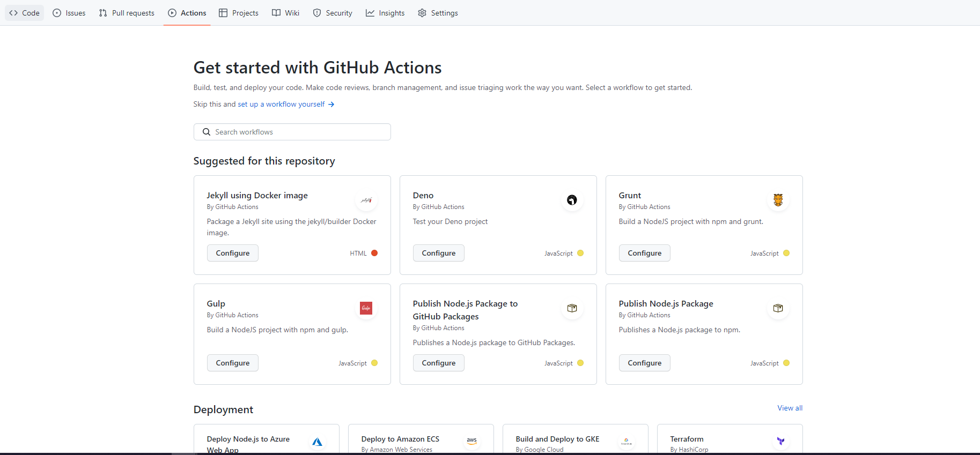
Task: Configure Publish Node.js Package to npm workflow
Action: [x=645, y=363]
